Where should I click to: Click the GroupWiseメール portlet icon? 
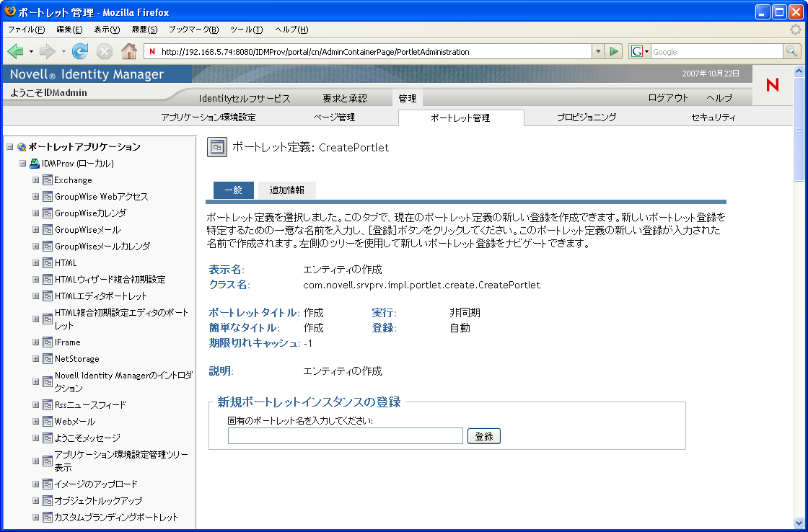[48, 230]
